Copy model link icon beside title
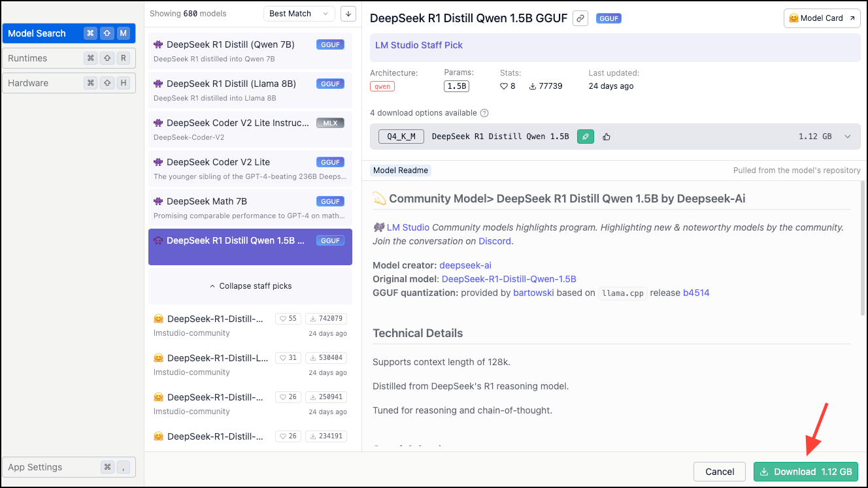The height and width of the screenshot is (488, 868). pyautogui.click(x=580, y=18)
